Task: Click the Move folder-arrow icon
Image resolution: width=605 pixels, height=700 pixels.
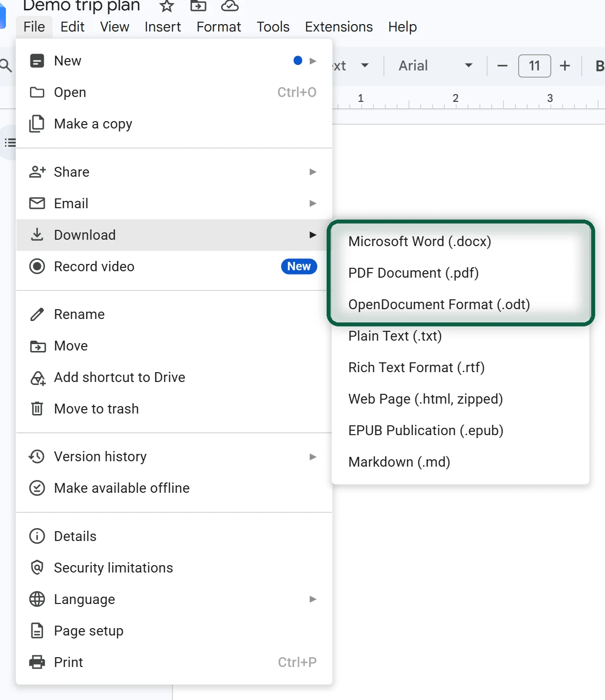Action: [37, 346]
